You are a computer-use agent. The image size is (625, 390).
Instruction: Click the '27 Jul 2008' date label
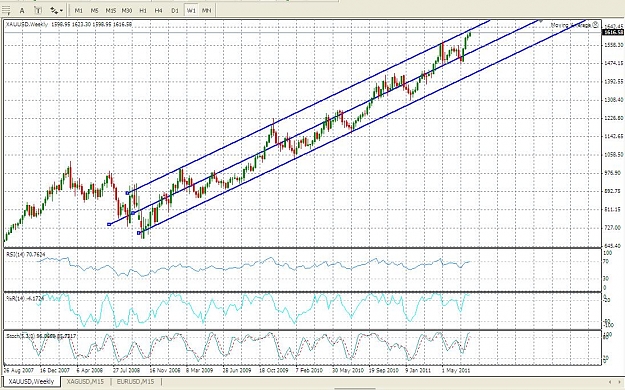[x=127, y=370]
